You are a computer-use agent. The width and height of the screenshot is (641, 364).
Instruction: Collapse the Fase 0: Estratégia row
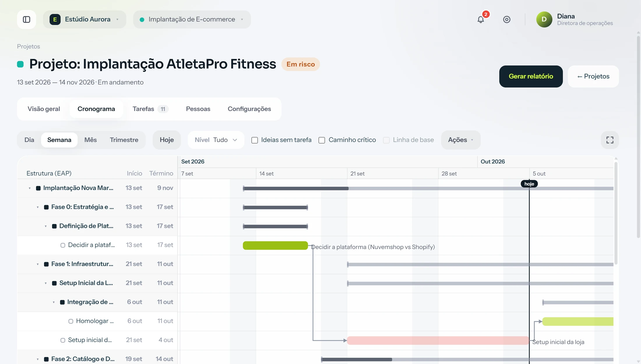tap(38, 207)
